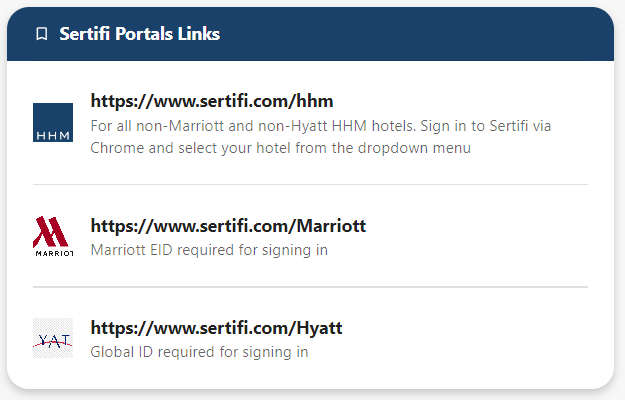The image size is (625, 400).
Task: Click the "Marriott EID required for signing in" text
Action: click(x=209, y=250)
